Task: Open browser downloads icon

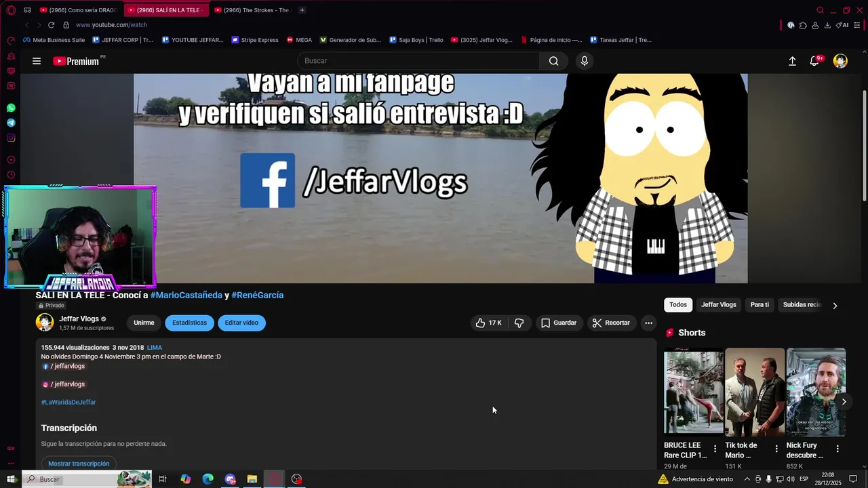Action: [827, 25]
